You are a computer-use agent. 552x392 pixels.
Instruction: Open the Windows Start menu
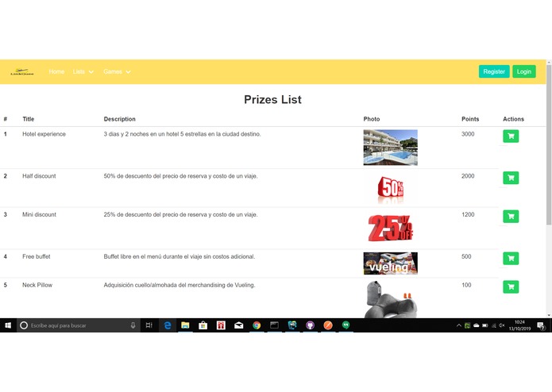(8, 325)
